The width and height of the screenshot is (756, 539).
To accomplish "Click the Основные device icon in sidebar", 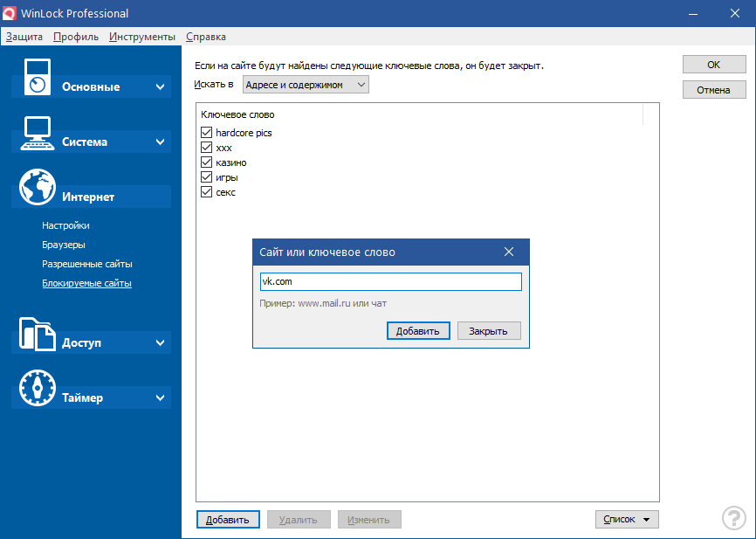I will (37, 78).
